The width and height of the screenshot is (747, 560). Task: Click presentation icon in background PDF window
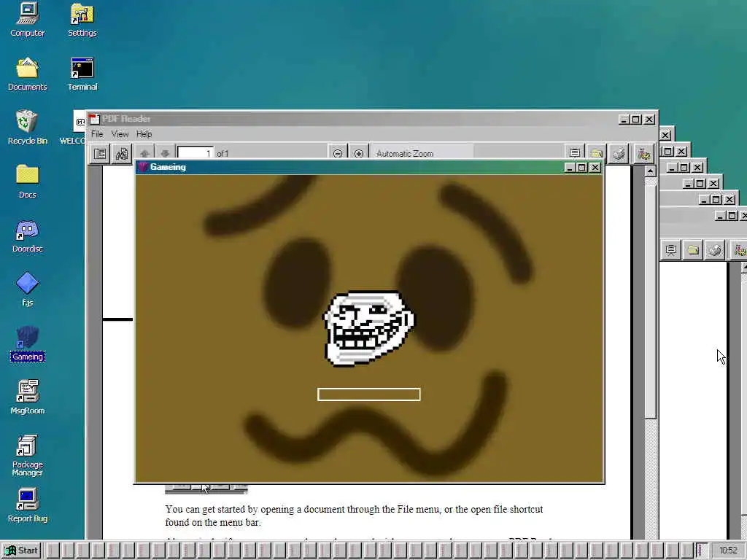tap(671, 250)
